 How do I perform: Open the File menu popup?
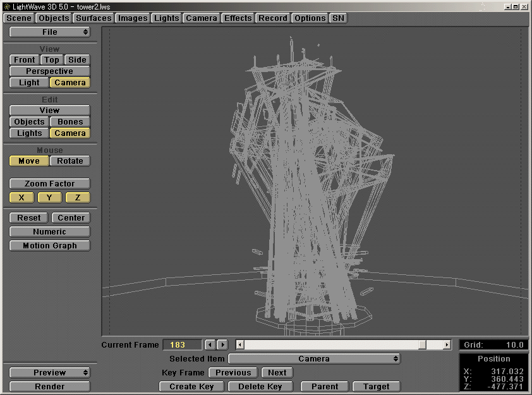point(49,32)
